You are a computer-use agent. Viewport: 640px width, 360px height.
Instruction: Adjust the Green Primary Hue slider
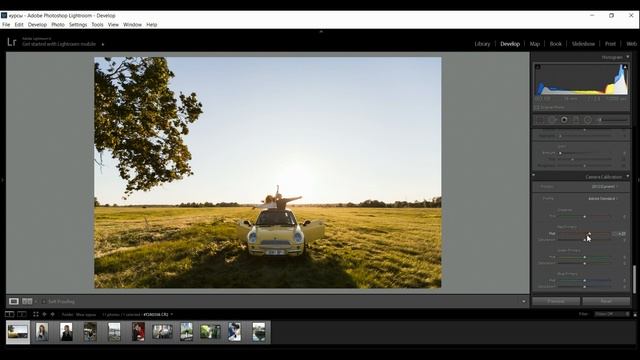[584, 257]
